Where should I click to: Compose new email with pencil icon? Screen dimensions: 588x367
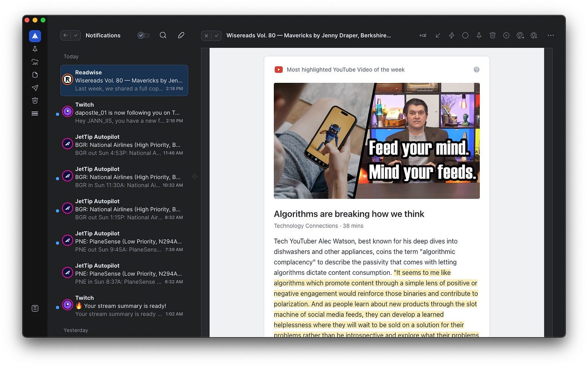181,35
